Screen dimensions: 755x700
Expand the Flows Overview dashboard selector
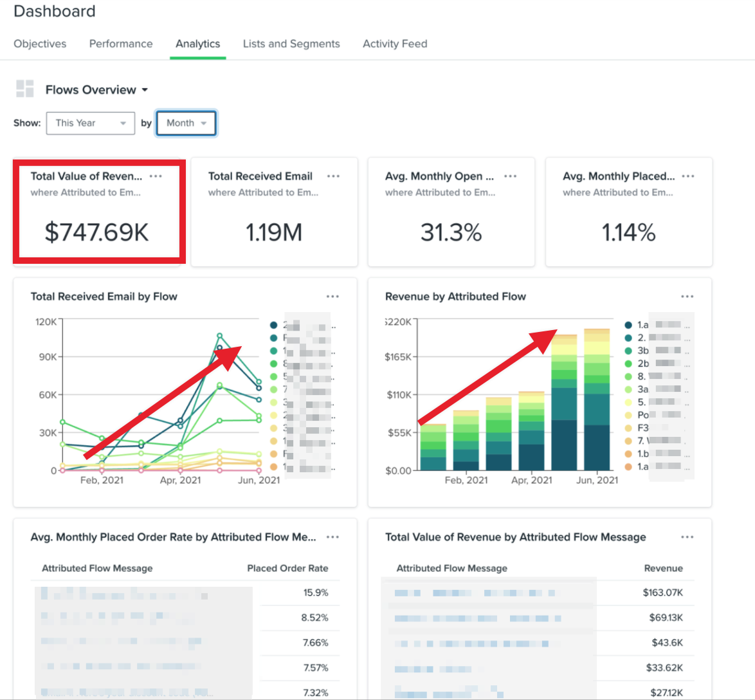click(x=96, y=90)
